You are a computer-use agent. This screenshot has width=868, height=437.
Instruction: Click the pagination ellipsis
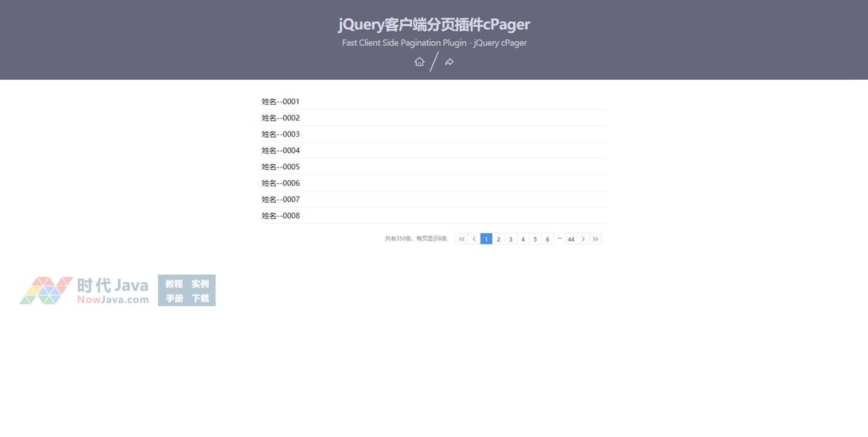559,239
